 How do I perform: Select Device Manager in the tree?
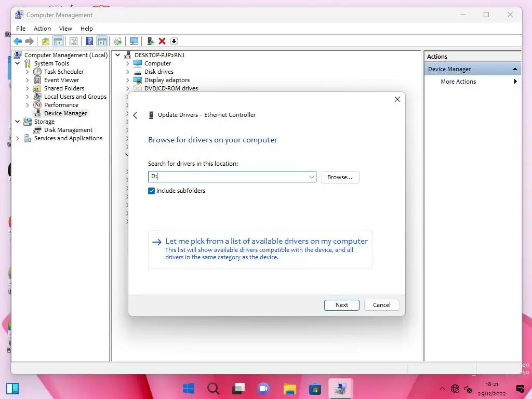65,113
